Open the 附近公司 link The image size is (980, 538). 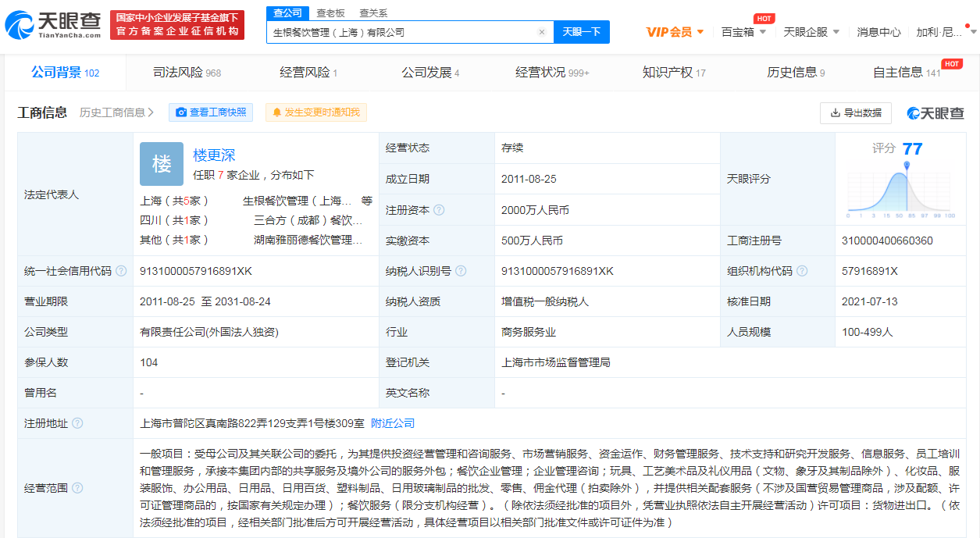pos(393,423)
